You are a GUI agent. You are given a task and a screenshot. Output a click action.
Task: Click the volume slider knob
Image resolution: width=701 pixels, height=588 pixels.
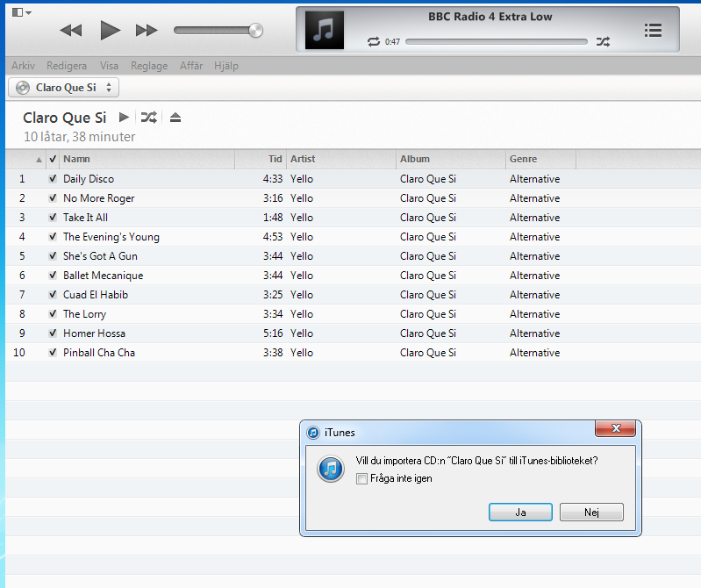coord(255,31)
